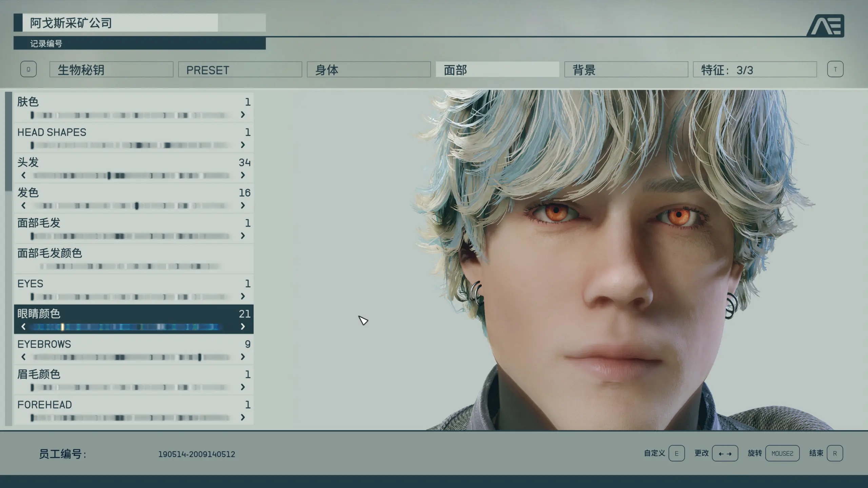This screenshot has height=488, width=868.
Task: Click the MOUSE2 rotate key icon
Action: tap(782, 453)
